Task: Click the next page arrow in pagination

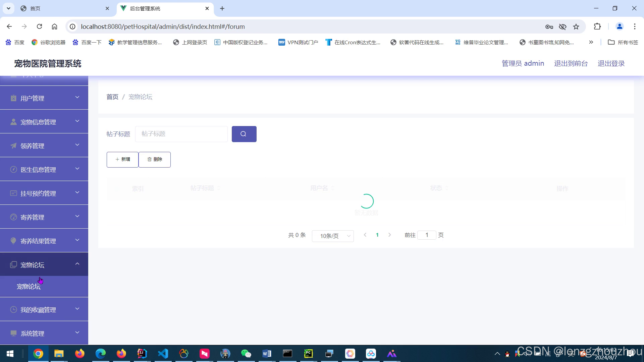Action: [x=389, y=235]
